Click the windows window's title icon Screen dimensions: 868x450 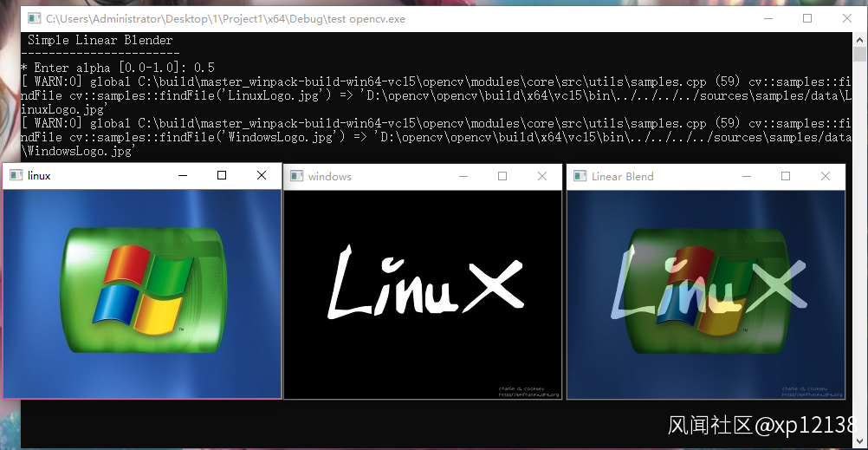pos(297,176)
